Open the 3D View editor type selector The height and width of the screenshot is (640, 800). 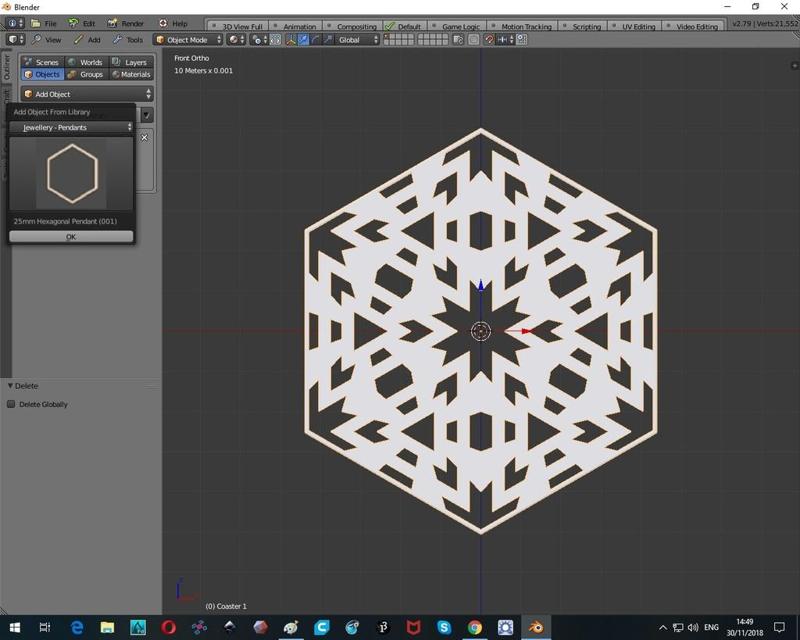(x=15, y=40)
